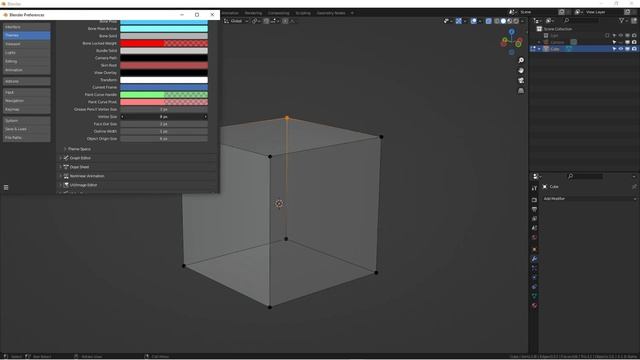Click the red Bone Locked Weight color swatch
Viewport: 640px width, 360px height.
pyautogui.click(x=164, y=43)
